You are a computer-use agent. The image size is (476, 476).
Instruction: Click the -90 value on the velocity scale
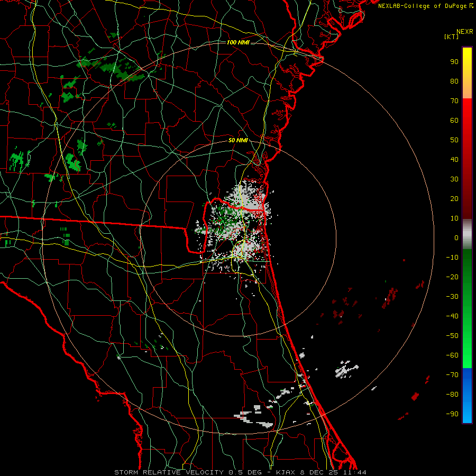click(x=452, y=414)
